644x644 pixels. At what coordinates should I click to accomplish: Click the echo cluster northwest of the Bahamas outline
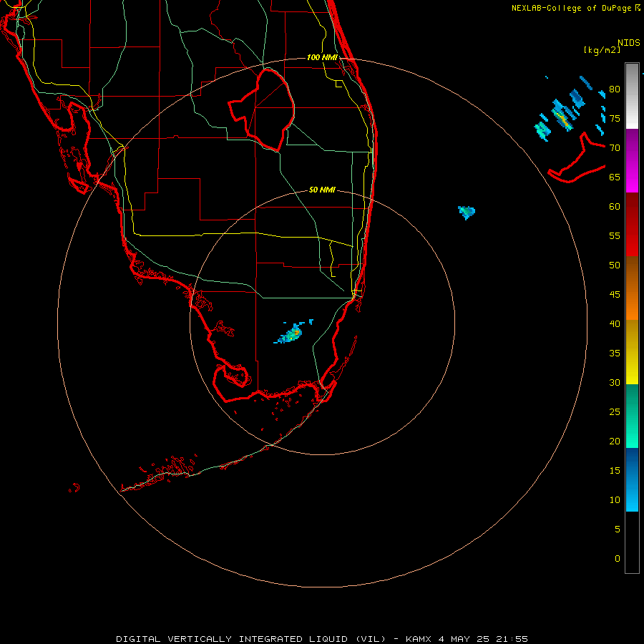point(570,109)
